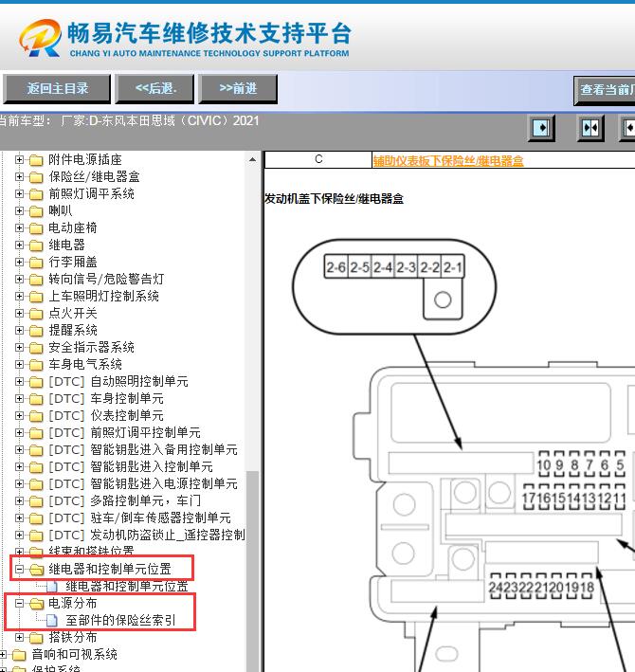Expand the 电动座椅 node
This screenshot has height=672, width=635.
(19, 228)
